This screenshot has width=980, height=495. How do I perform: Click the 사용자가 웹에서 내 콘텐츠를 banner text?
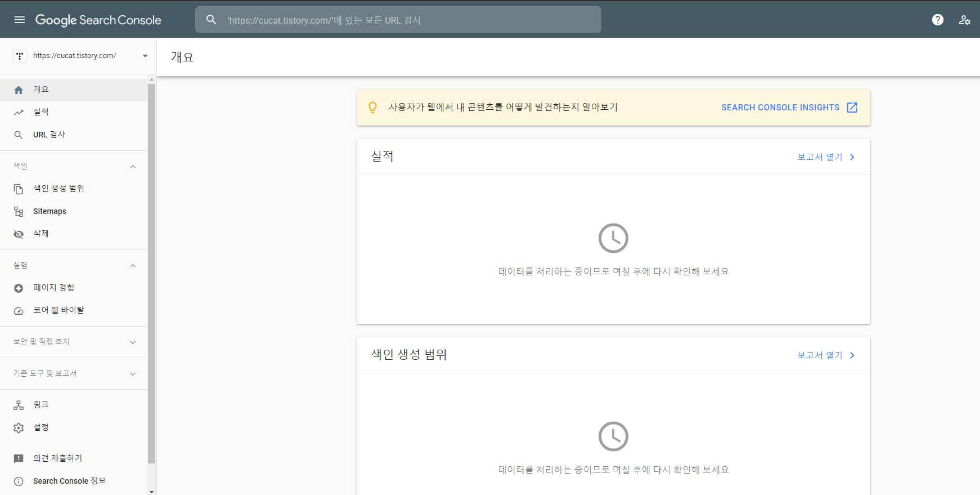pyautogui.click(x=503, y=107)
